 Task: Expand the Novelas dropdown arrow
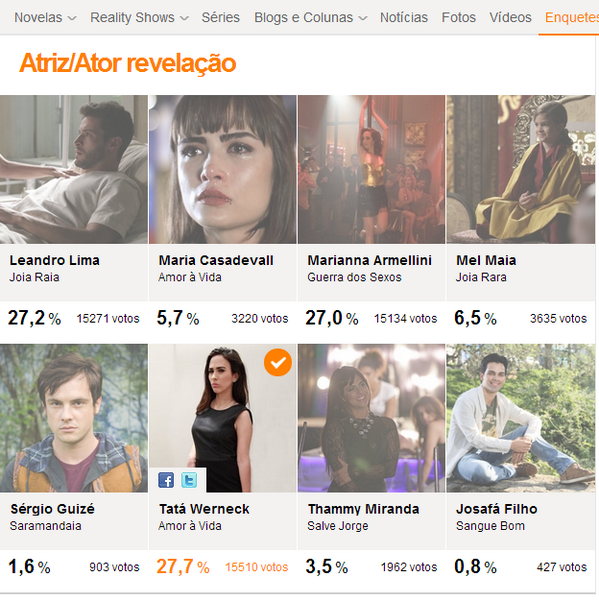click(x=72, y=18)
